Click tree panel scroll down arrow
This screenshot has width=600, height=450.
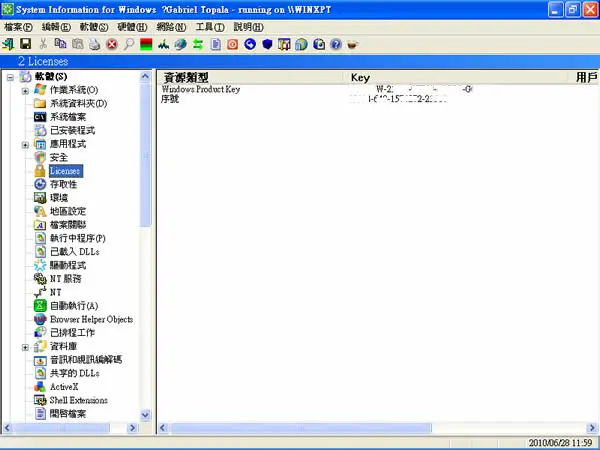point(145,415)
